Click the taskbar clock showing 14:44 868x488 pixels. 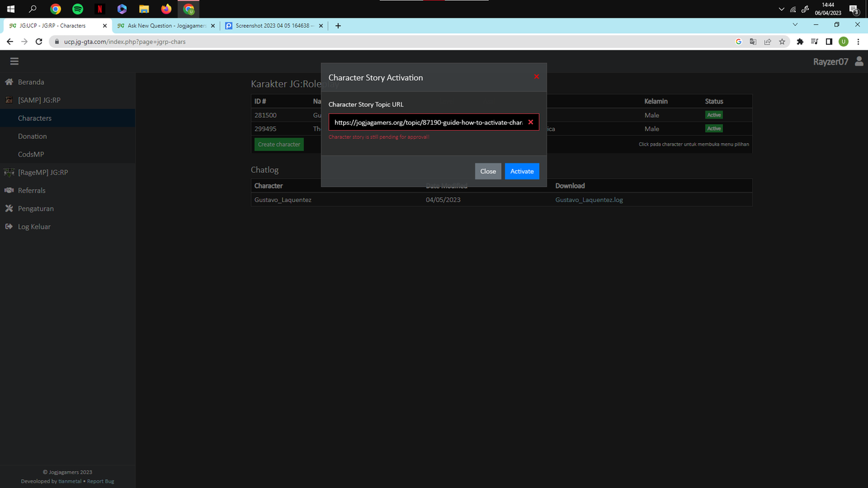[827, 9]
